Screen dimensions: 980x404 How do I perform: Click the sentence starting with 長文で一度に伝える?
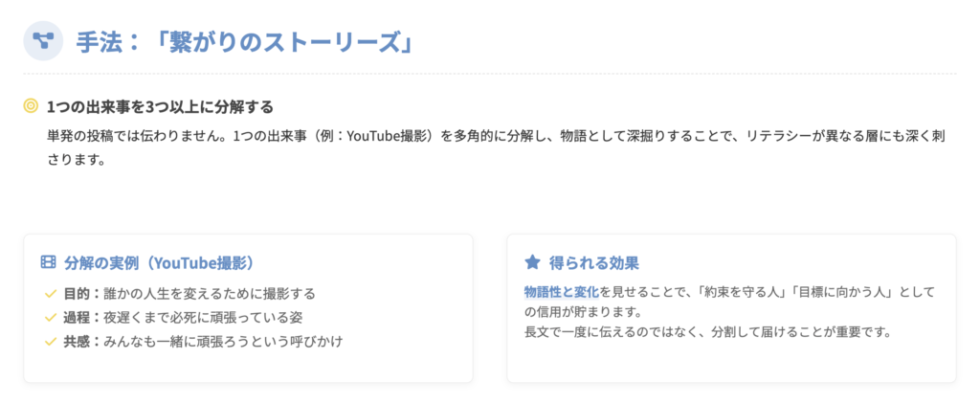[707, 332]
